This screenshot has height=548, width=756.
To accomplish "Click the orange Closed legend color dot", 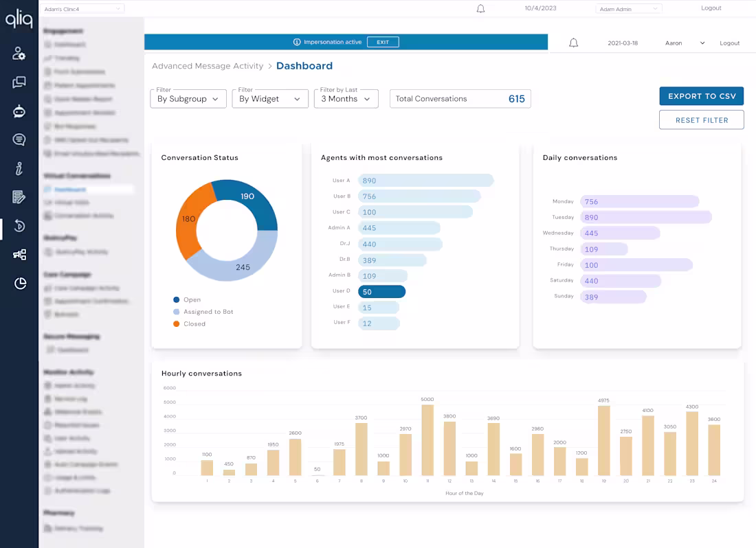I will [177, 323].
